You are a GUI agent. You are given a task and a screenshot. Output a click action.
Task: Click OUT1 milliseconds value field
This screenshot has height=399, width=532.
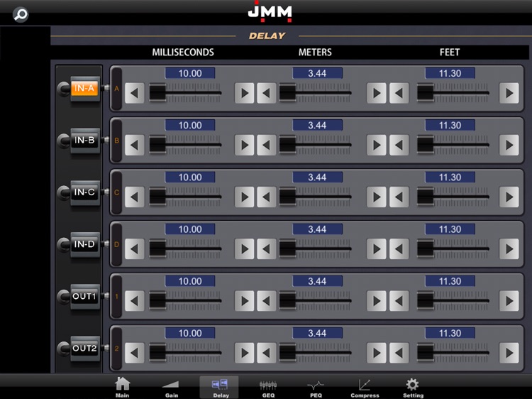190,281
